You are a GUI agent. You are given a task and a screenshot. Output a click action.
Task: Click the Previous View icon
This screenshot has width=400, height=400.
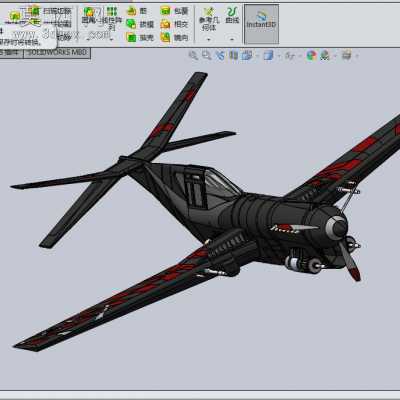[x=220, y=55]
